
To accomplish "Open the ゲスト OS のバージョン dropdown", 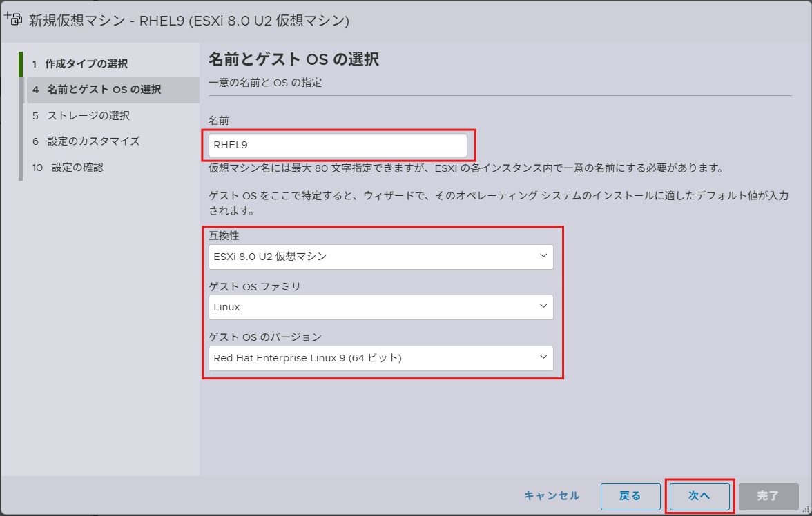I will tap(380, 358).
